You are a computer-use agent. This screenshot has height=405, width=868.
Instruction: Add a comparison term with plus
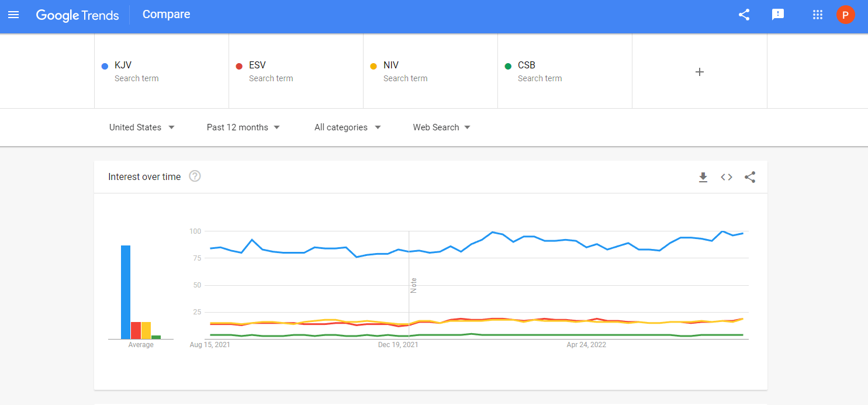699,72
